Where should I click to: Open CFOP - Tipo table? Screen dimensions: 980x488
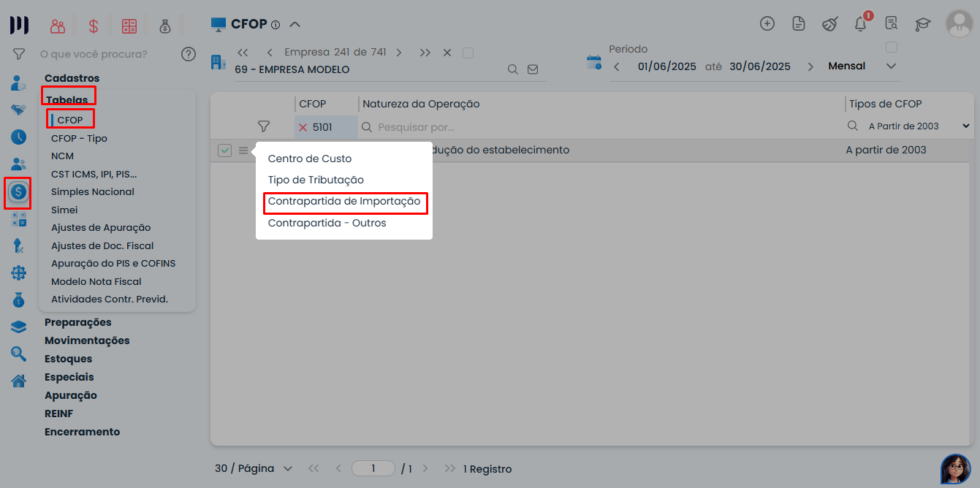79,138
